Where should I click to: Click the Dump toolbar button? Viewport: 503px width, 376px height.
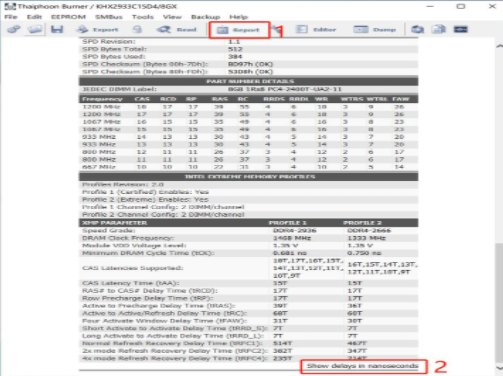[x=375, y=30]
